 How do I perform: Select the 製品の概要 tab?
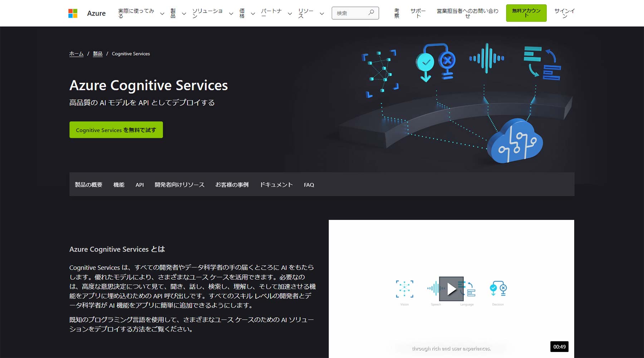point(88,185)
